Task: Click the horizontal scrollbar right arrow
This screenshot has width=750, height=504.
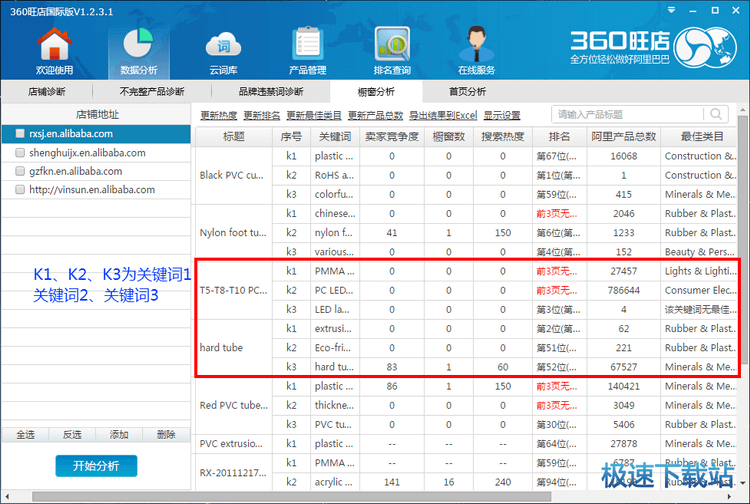Action: click(729, 497)
